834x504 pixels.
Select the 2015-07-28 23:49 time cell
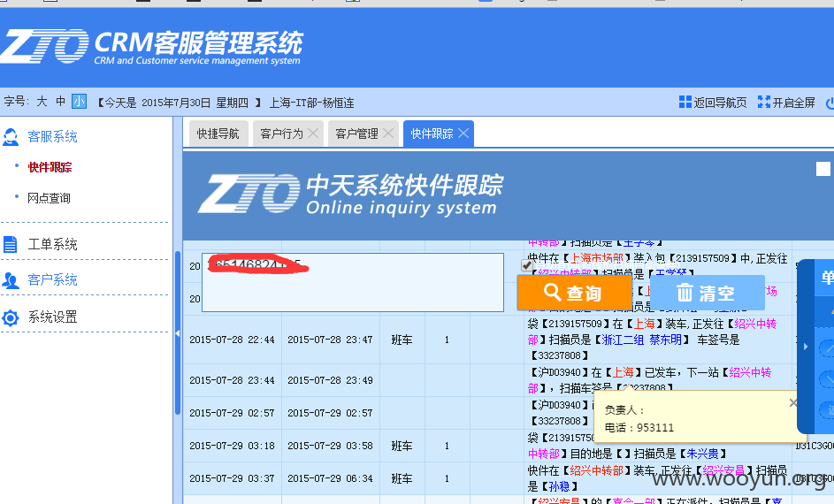coord(330,381)
